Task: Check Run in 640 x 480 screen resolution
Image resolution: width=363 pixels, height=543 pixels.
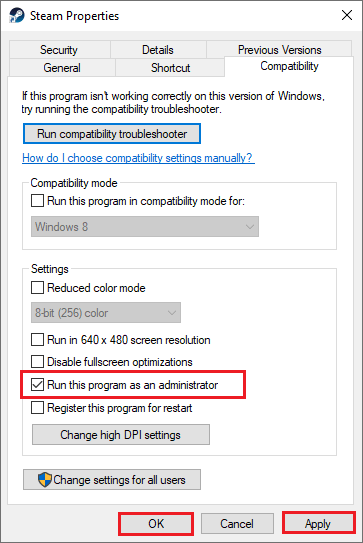Action: (x=37, y=340)
